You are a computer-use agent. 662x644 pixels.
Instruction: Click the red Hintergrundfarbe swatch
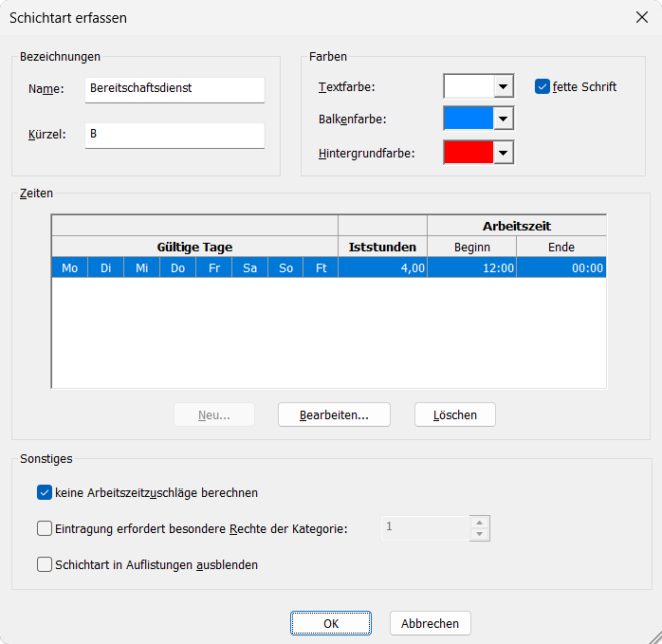[469, 153]
